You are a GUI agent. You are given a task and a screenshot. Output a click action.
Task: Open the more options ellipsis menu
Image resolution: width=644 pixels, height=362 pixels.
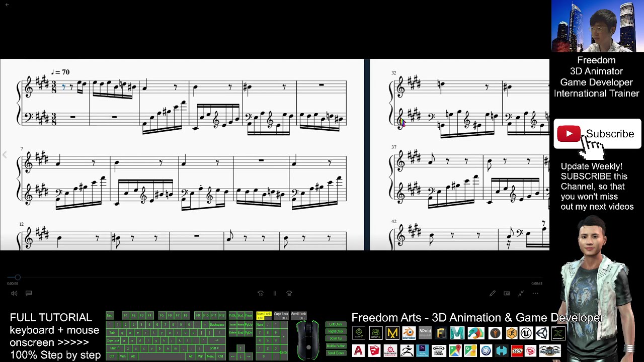click(x=535, y=293)
